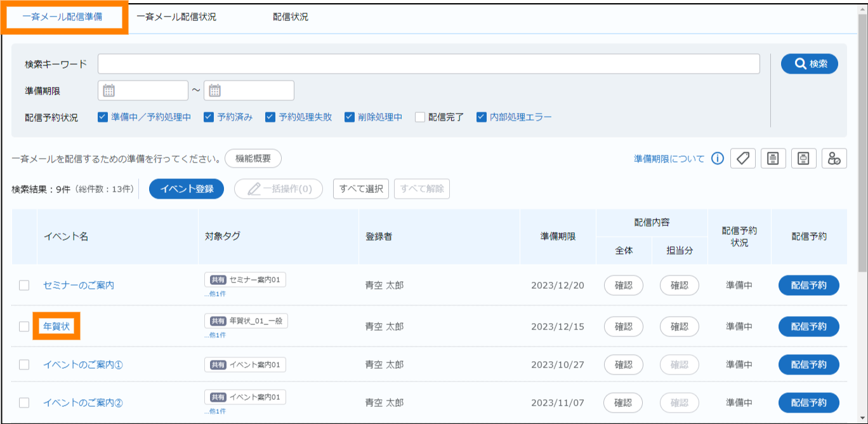This screenshot has height=424, width=868.
Task: Click the info icon beside 準備期限について
Action: (x=718, y=159)
